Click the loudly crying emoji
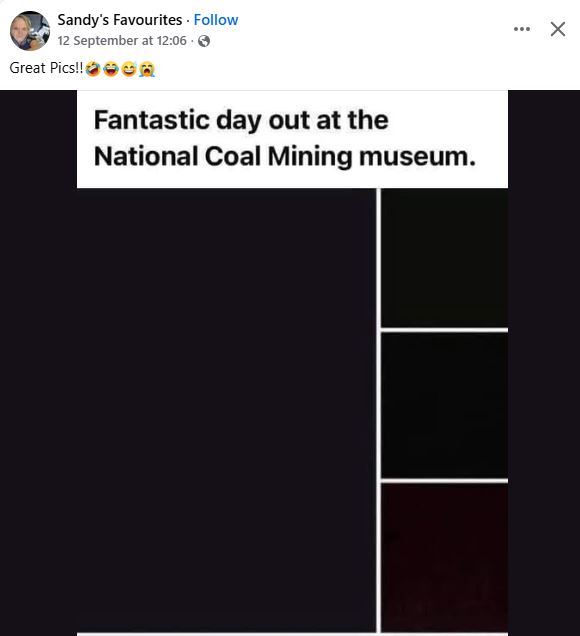The width and height of the screenshot is (580, 636). coord(147,69)
